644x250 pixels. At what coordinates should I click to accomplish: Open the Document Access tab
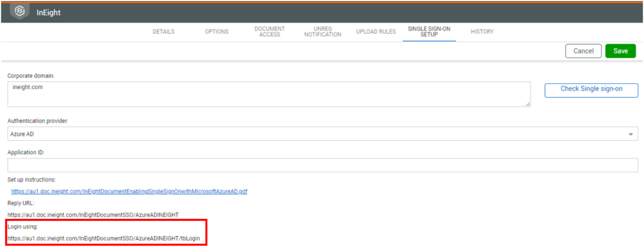point(270,32)
